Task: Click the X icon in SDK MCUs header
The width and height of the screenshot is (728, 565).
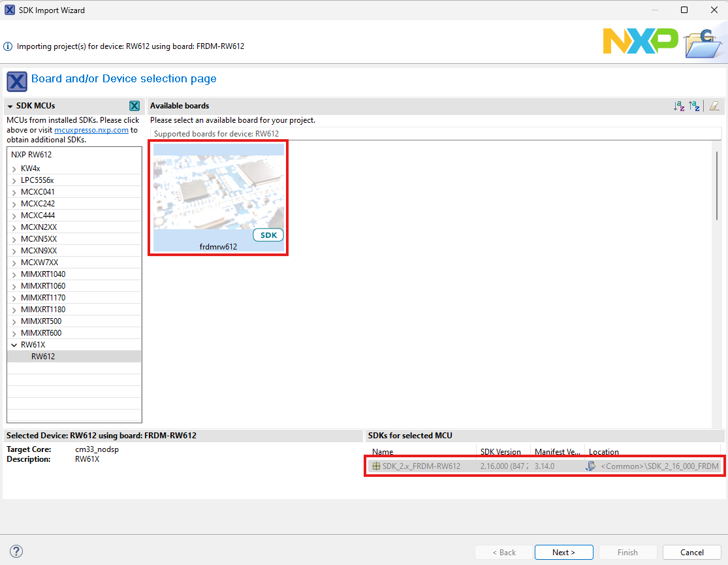Action: [135, 106]
